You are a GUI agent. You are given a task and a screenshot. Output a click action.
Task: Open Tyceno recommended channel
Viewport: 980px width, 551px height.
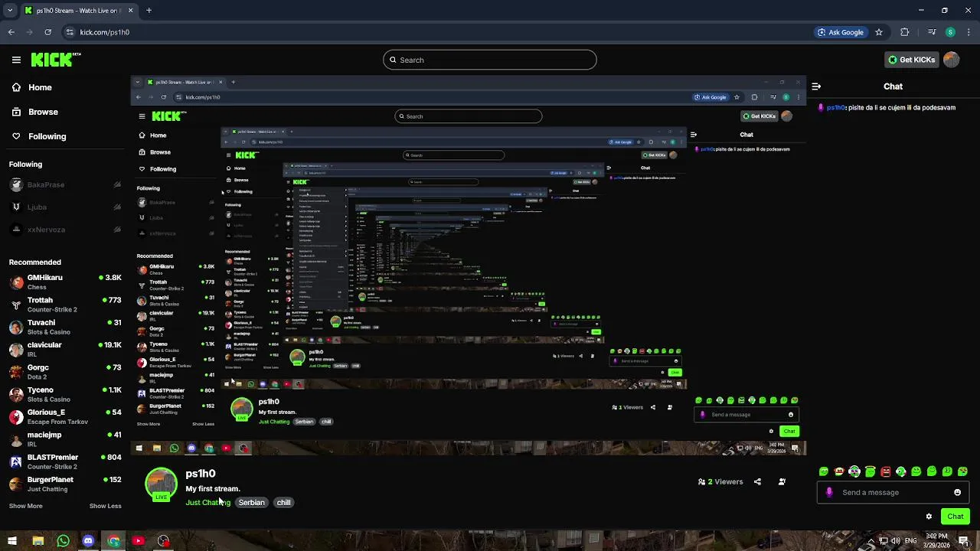pyautogui.click(x=65, y=394)
